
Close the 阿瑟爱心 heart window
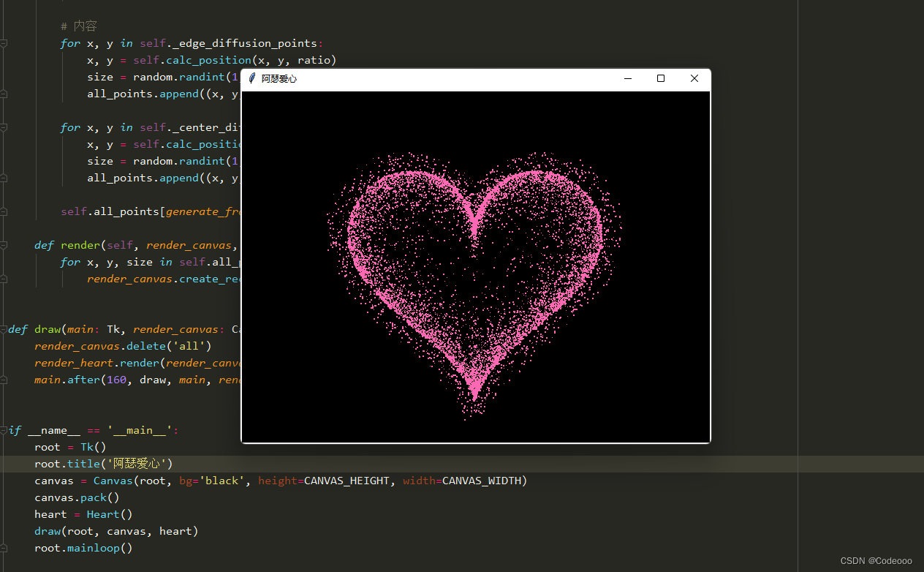(694, 78)
